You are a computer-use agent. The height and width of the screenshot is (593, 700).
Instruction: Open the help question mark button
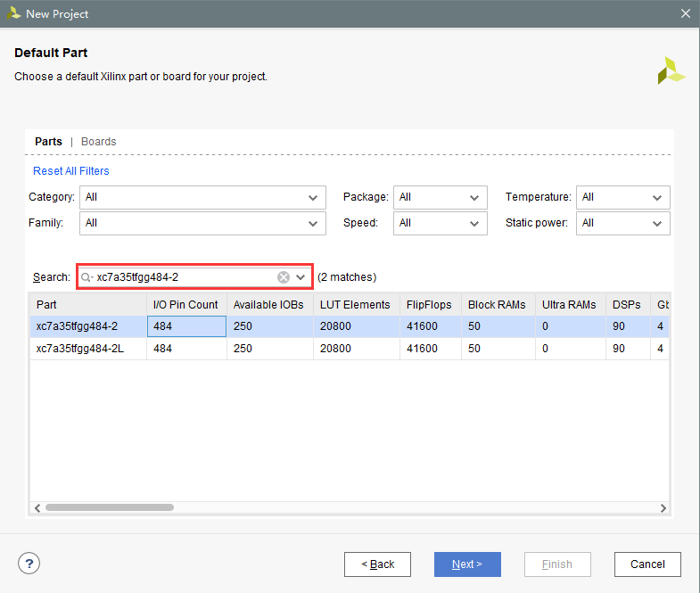click(x=29, y=564)
